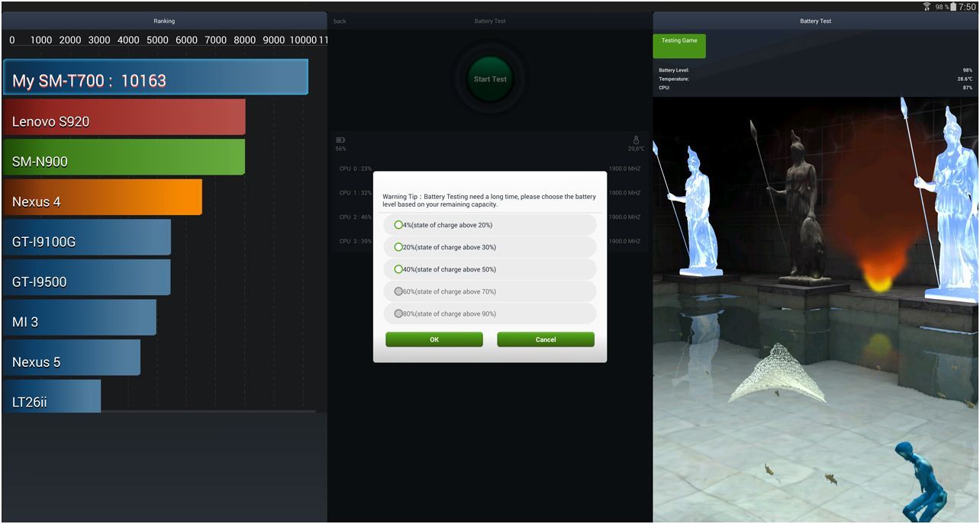Viewport: 980px width, 524px height.
Task: Tap the battery level icon showing 56%
Action: pyautogui.click(x=340, y=140)
